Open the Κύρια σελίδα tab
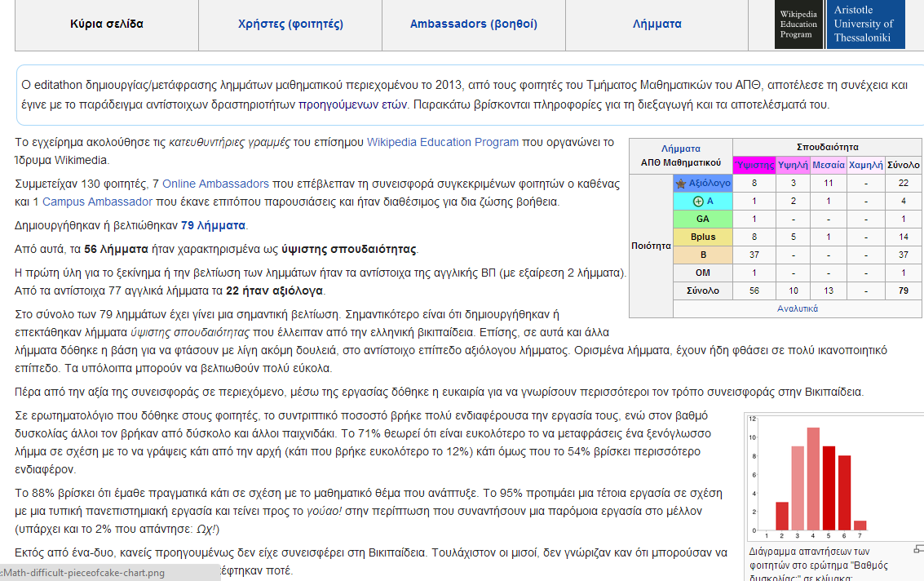Viewport: 924px width, 581px height. click(x=107, y=24)
